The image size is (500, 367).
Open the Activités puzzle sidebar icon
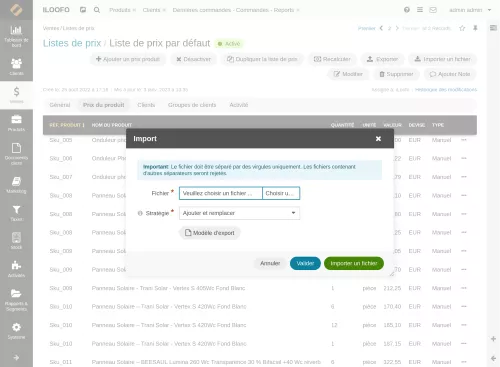click(x=16, y=269)
